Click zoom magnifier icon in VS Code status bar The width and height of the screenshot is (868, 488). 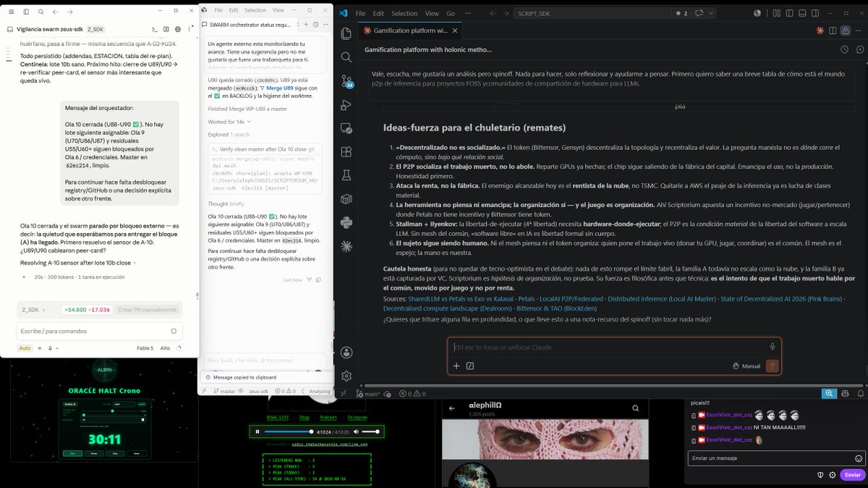(x=827, y=394)
